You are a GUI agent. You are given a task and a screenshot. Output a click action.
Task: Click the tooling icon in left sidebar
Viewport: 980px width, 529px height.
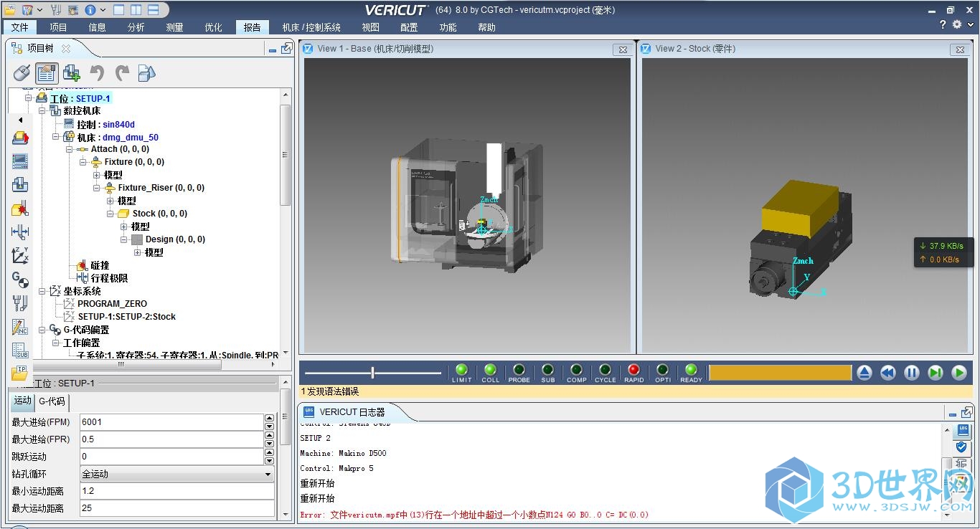(20, 302)
